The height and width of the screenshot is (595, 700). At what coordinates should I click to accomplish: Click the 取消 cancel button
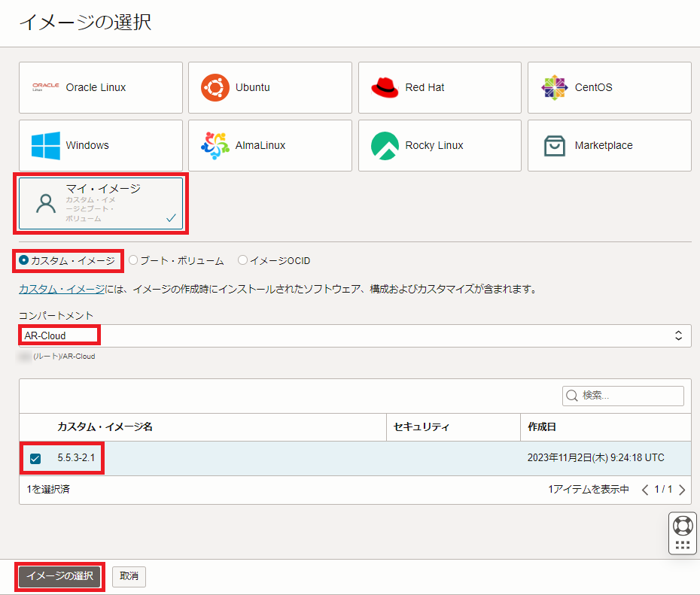[129, 576]
